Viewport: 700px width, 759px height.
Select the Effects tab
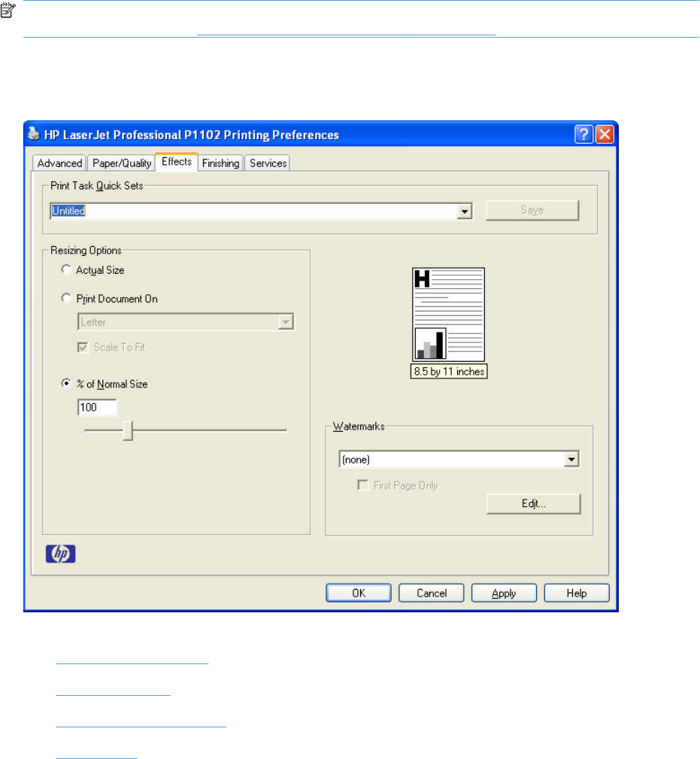click(x=177, y=162)
